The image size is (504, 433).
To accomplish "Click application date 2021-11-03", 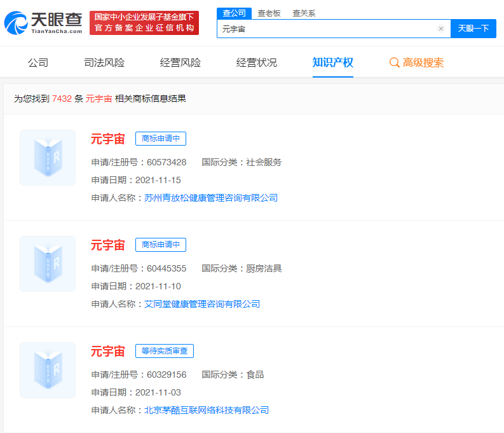I will click(158, 392).
